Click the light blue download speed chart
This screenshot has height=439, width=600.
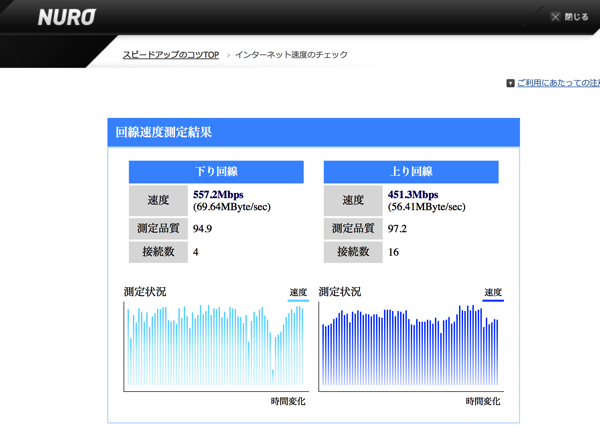point(215,347)
